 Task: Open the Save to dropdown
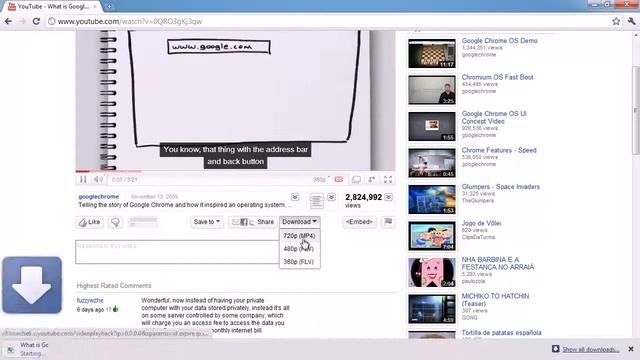click(207, 222)
